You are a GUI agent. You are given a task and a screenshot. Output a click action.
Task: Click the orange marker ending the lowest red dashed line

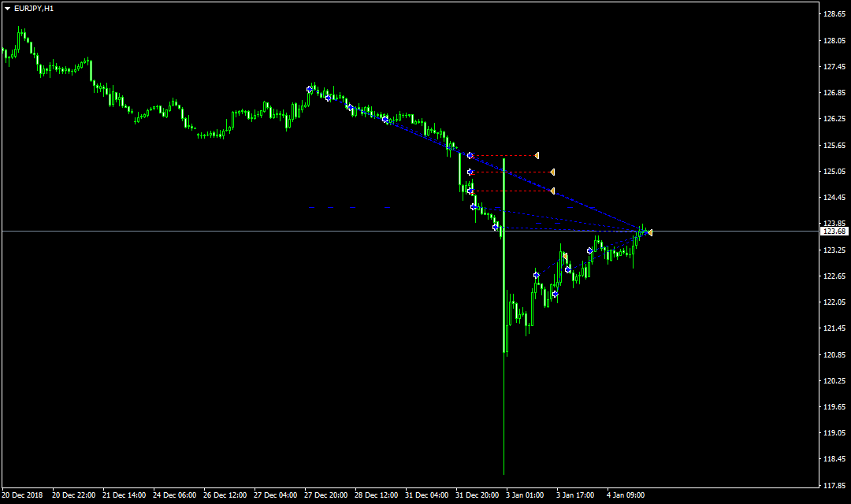(552, 191)
